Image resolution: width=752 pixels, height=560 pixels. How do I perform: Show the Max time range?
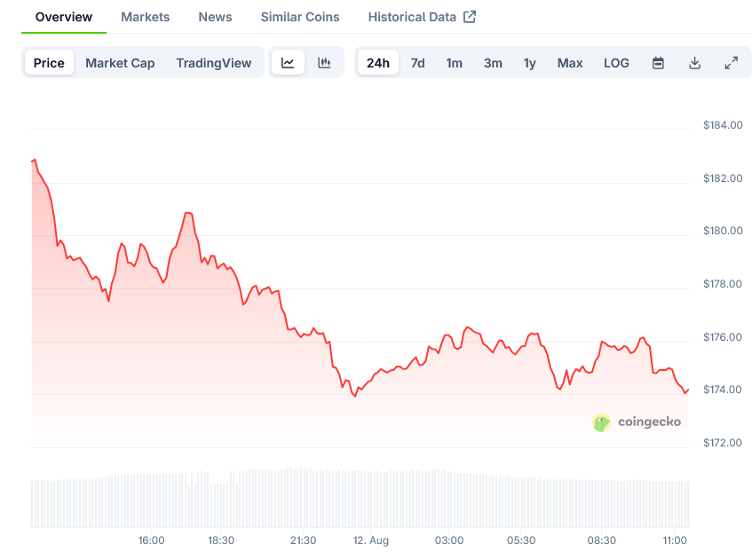[x=570, y=63]
